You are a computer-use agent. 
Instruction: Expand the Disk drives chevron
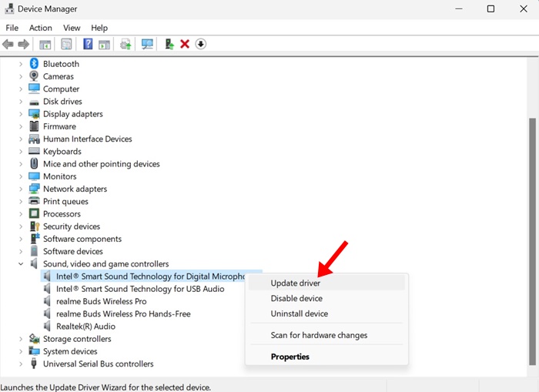pos(21,102)
